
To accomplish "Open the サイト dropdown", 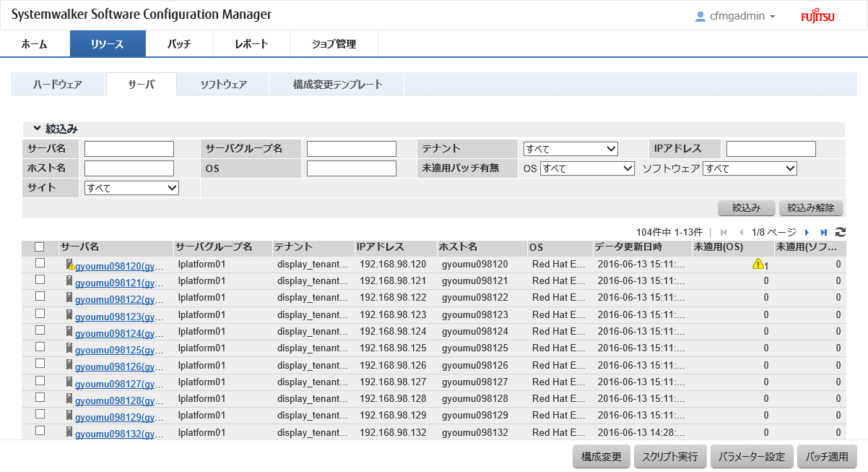I will click(x=131, y=188).
